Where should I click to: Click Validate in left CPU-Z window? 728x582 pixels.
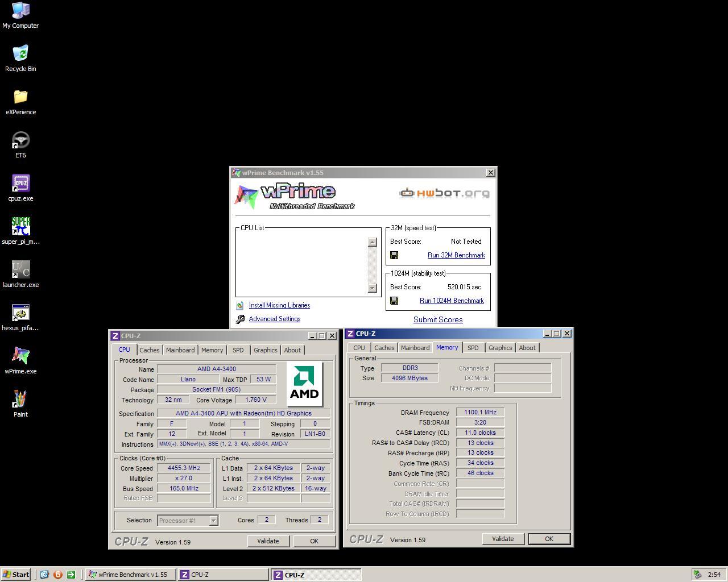click(268, 541)
